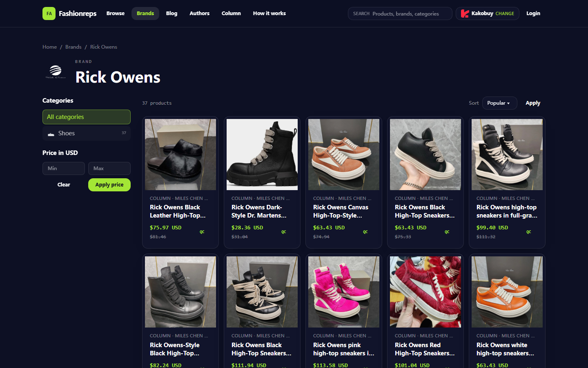
Task: Click the Brands breadcrumb link
Action: pos(73,47)
